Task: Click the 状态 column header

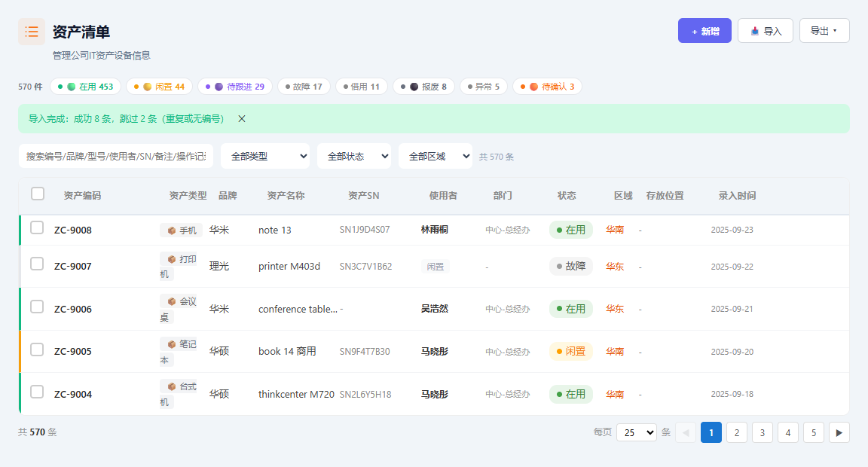Action: [567, 195]
